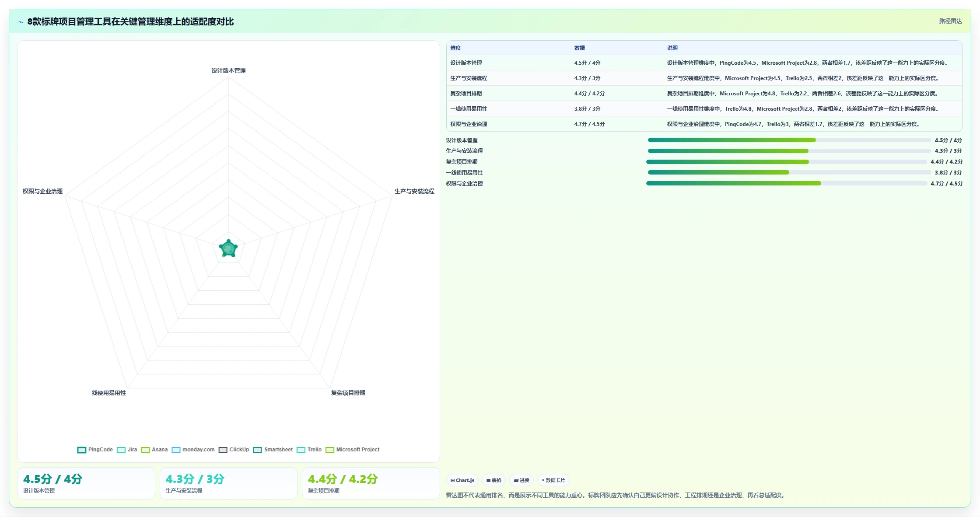Toggle Trello series in the legend

pyautogui.click(x=309, y=450)
